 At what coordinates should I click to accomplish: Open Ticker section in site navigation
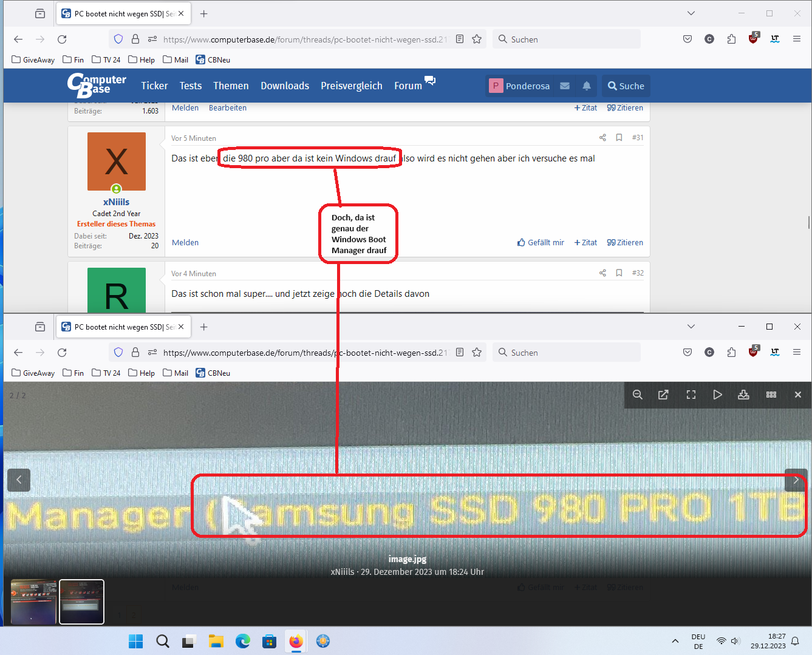(154, 86)
